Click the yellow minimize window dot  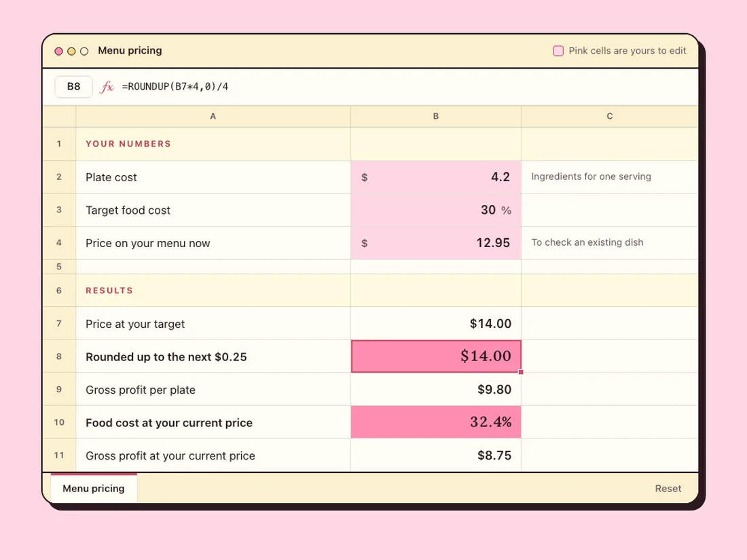[71, 51]
